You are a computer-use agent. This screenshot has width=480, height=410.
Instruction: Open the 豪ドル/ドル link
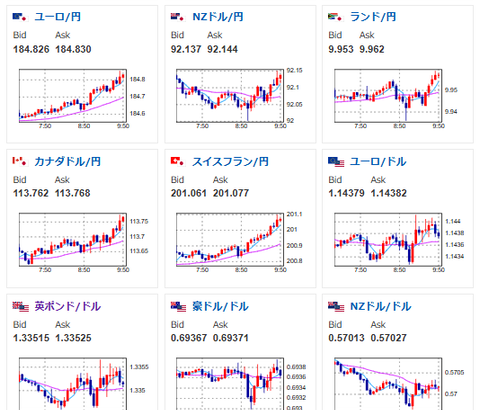pyautogui.click(x=220, y=306)
